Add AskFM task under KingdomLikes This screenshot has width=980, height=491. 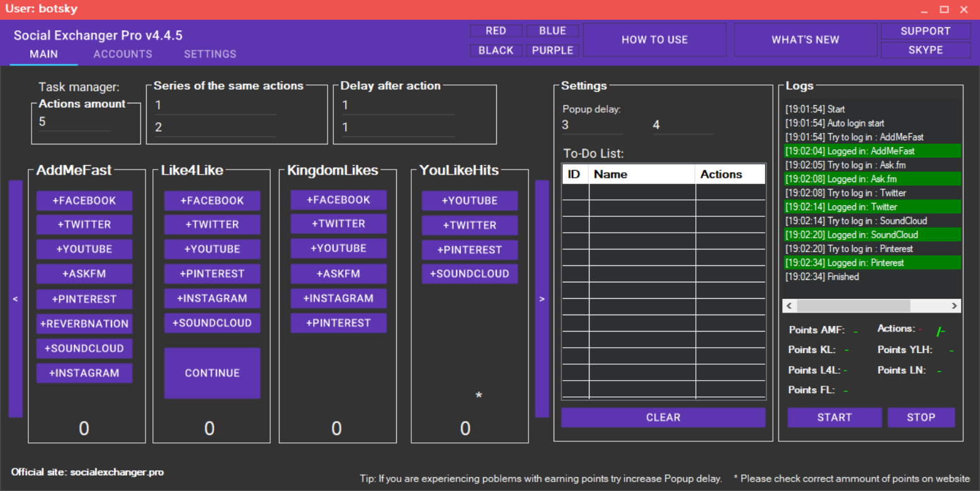click(339, 274)
